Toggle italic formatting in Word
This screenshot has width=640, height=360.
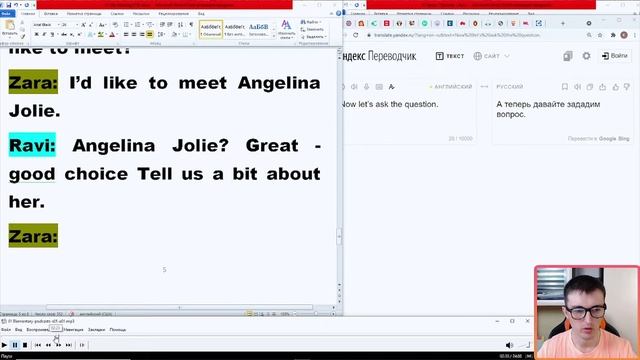tap(44, 34)
